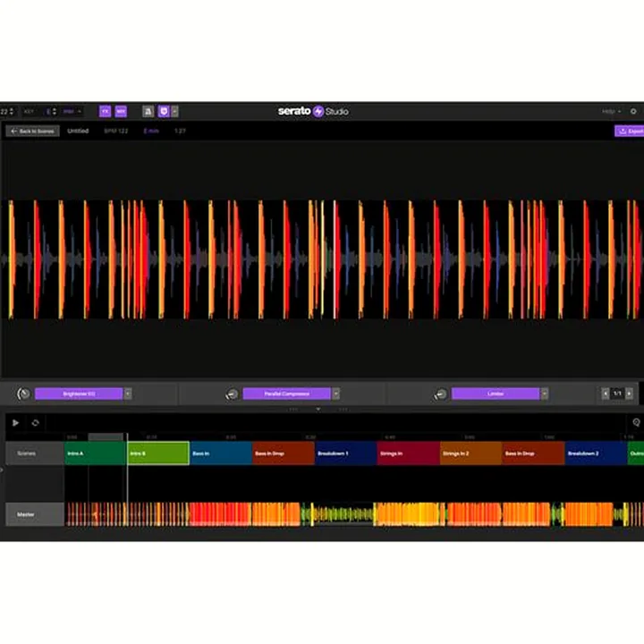Click the zoom magnifier icon in timeline
644x644 pixels.
[x=636, y=422]
